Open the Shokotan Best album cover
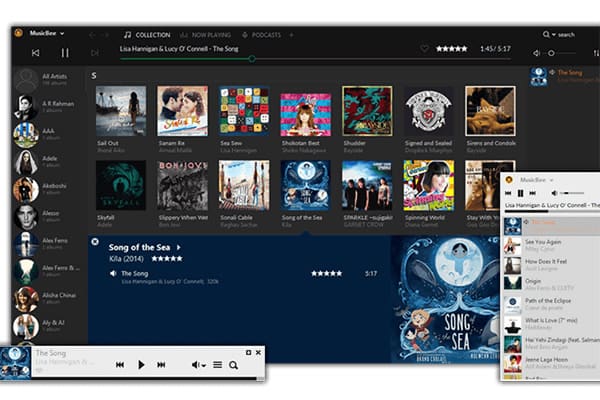This screenshot has height=400, width=600. tap(305, 114)
